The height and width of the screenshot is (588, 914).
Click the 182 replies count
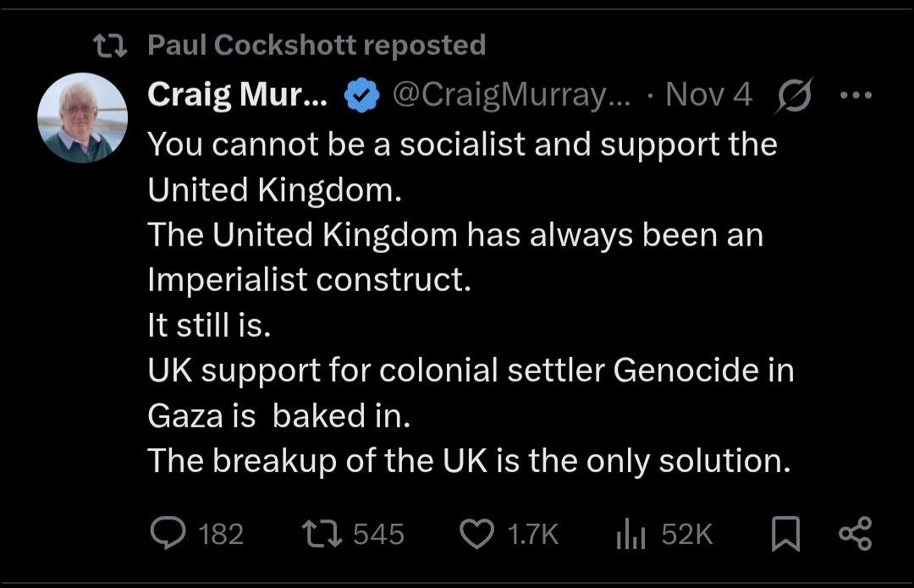pyautogui.click(x=221, y=535)
